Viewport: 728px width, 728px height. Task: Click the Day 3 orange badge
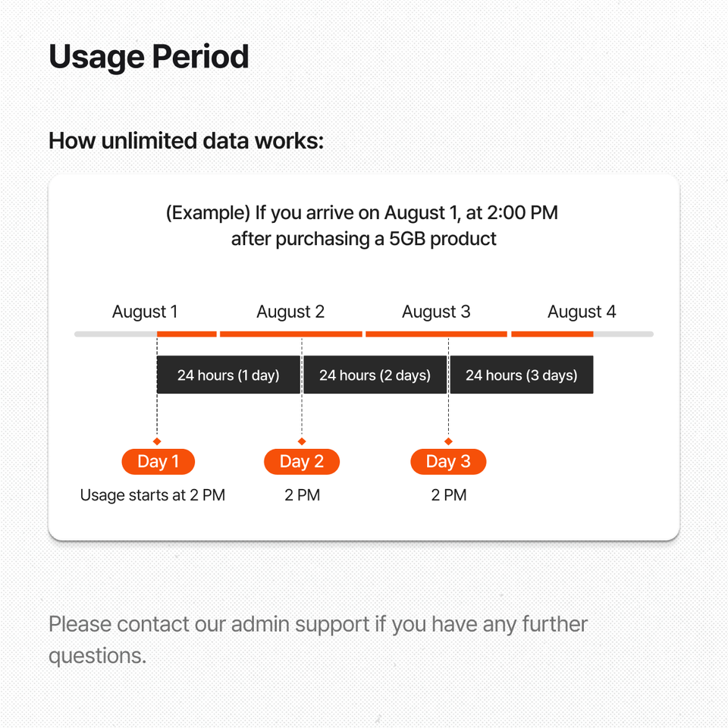(x=448, y=462)
